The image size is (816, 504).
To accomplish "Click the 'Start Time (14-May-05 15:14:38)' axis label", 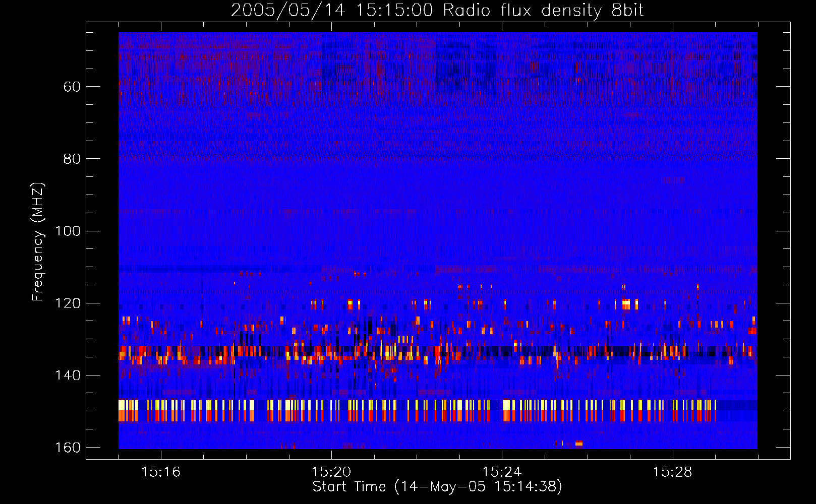I will (x=437, y=487).
